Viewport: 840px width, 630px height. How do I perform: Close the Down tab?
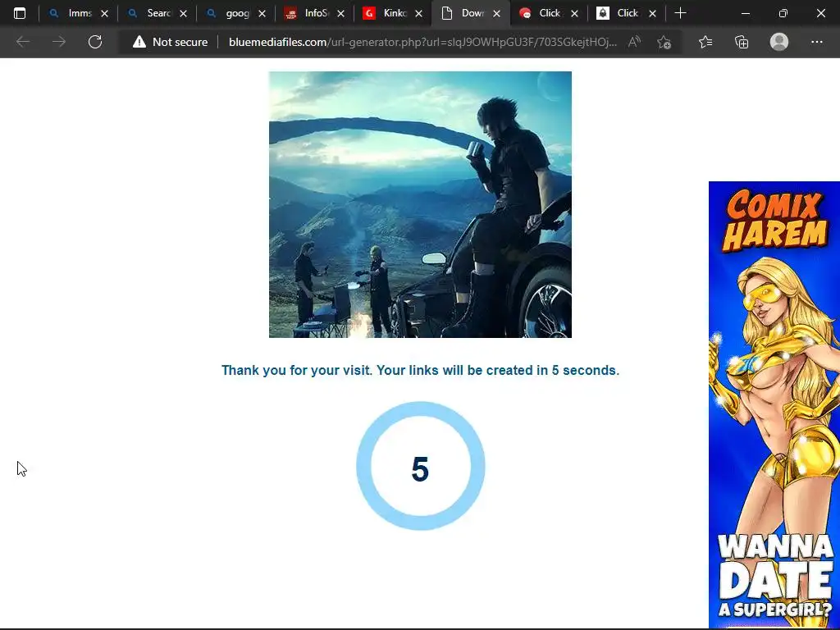point(496,13)
